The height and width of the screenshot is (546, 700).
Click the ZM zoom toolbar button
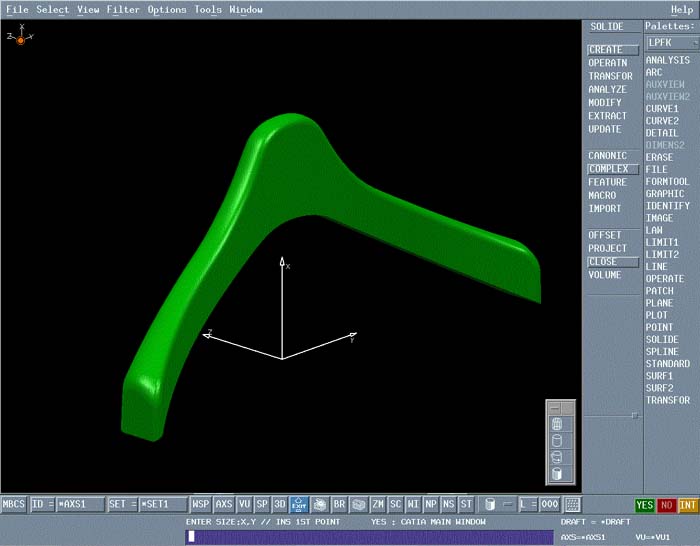click(x=378, y=505)
